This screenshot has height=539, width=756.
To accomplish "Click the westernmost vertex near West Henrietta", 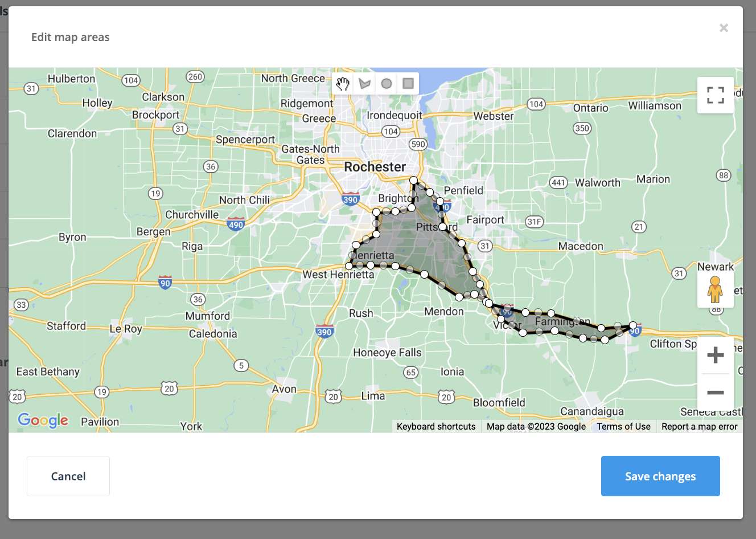I will (x=349, y=266).
